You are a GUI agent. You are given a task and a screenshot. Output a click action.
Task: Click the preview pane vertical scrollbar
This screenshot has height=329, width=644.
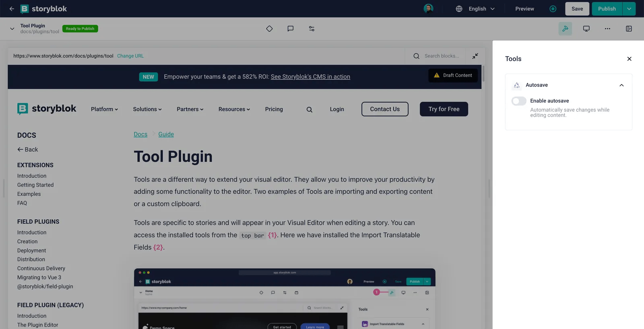pos(483,74)
